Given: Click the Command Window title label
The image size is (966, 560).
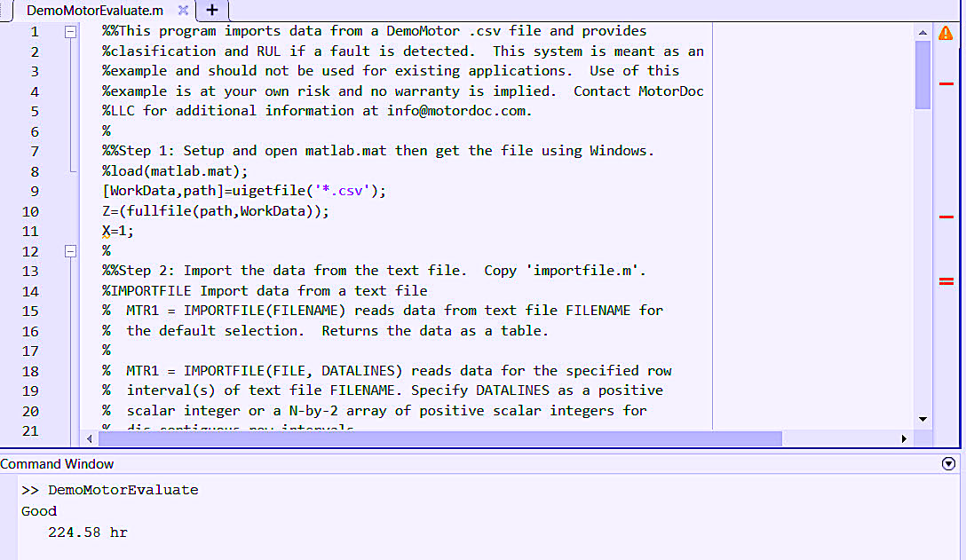Looking at the screenshot, I should pos(57,464).
